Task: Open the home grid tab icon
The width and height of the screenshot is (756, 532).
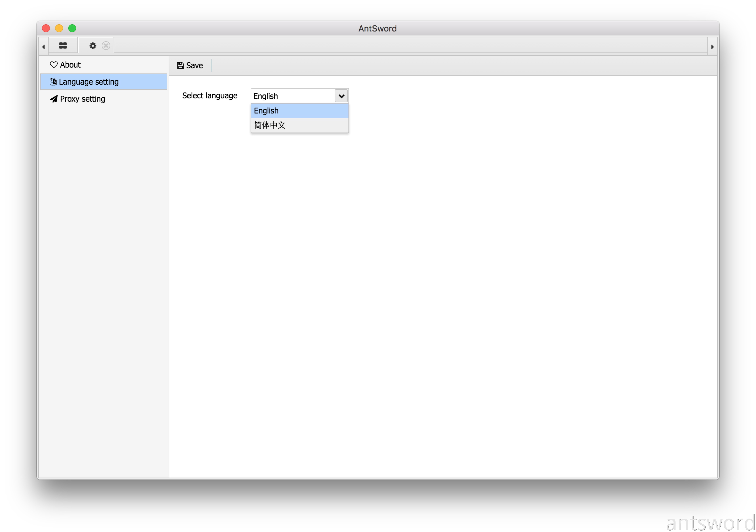Action: click(x=63, y=46)
